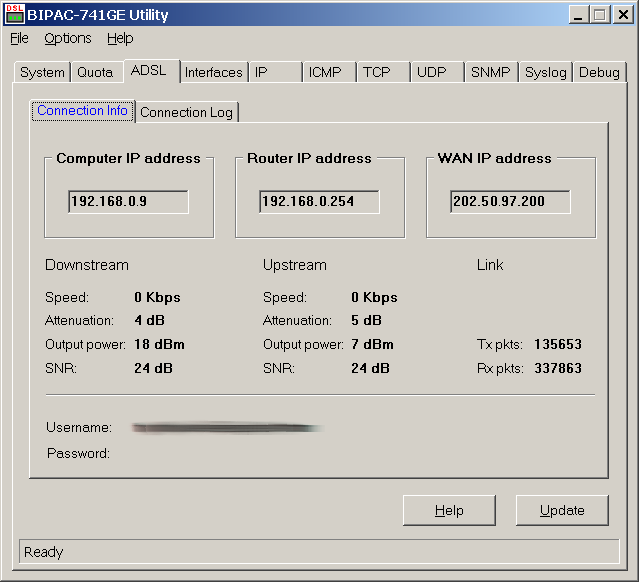Click upstream output power 7 dBm
This screenshot has width=639, height=582.
(x=372, y=344)
